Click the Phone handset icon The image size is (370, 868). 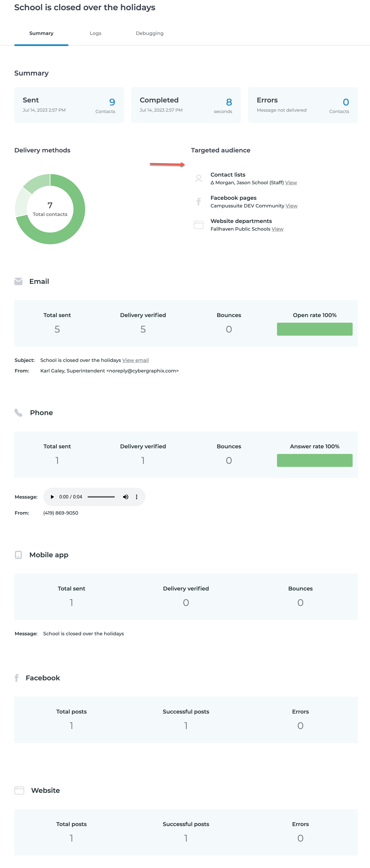pyautogui.click(x=19, y=413)
